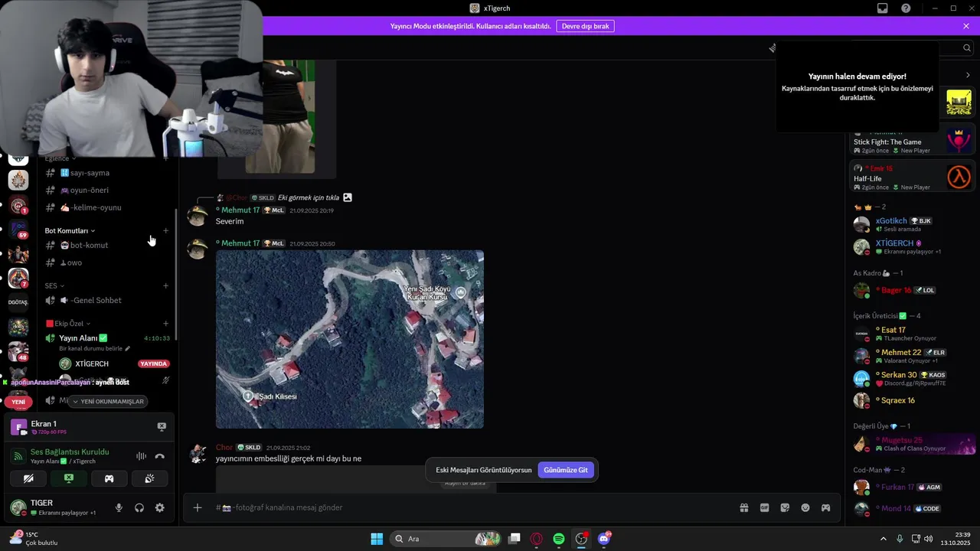Collapse the Eğlence category
980x551 pixels.
pos(60,158)
